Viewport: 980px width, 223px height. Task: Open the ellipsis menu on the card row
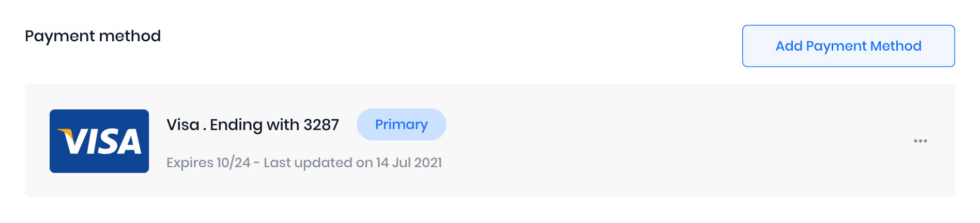click(x=920, y=141)
